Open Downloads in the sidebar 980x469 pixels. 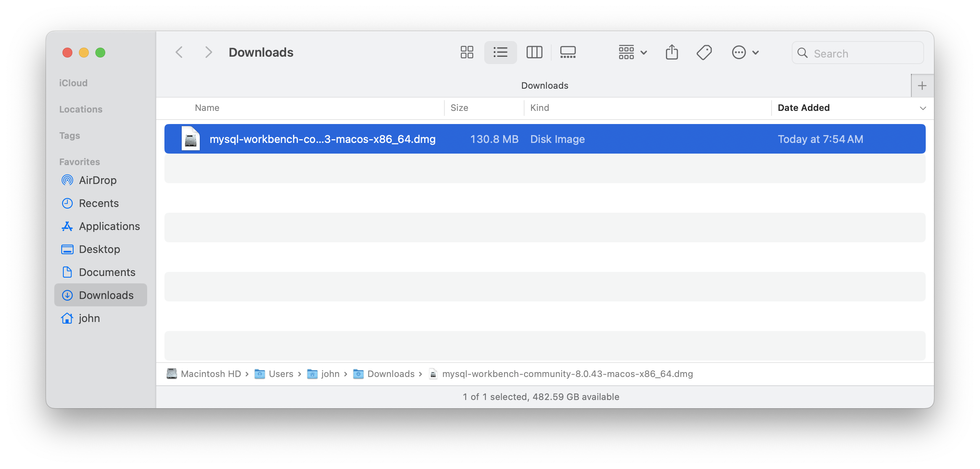click(x=101, y=295)
